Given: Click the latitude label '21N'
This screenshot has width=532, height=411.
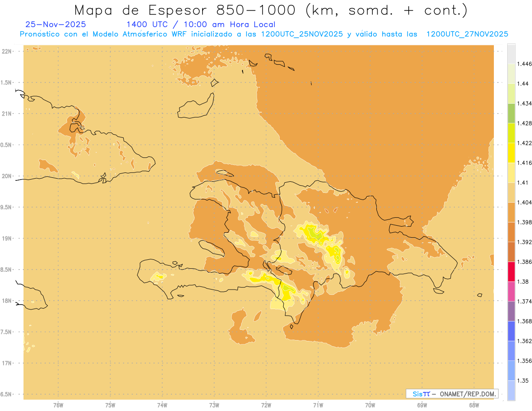Looking at the screenshot, I should tap(7, 114).
